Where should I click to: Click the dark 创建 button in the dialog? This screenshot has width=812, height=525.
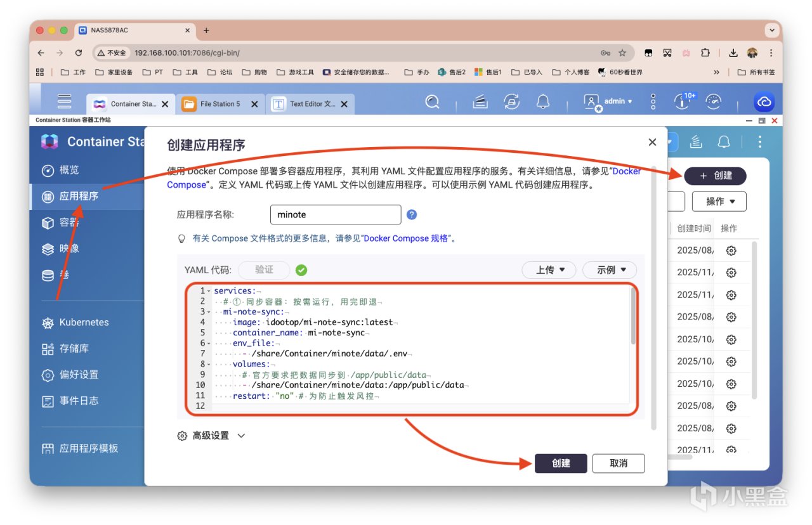tap(561, 463)
